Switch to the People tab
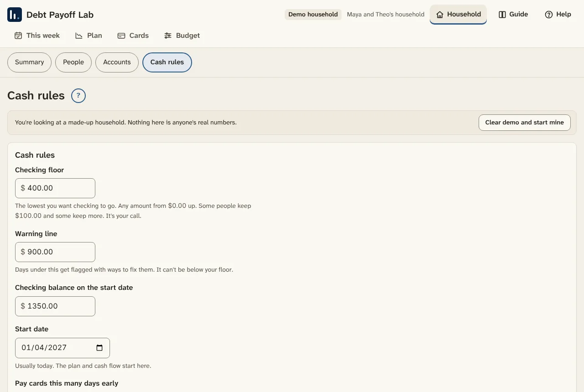 73,62
